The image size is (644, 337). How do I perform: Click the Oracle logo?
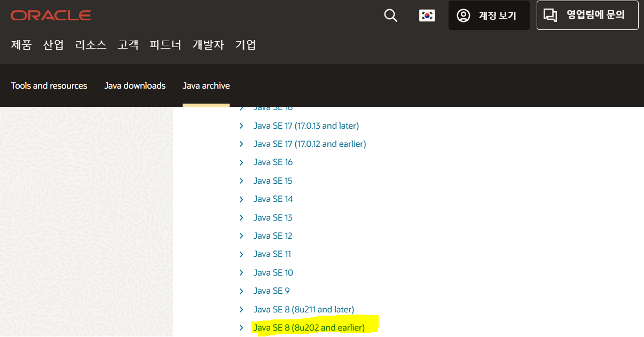(51, 15)
